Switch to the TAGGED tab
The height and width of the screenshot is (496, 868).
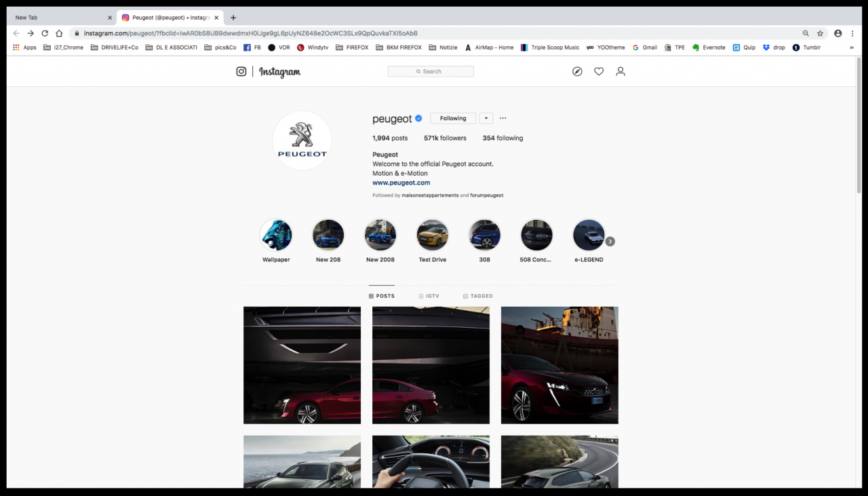pyautogui.click(x=477, y=297)
